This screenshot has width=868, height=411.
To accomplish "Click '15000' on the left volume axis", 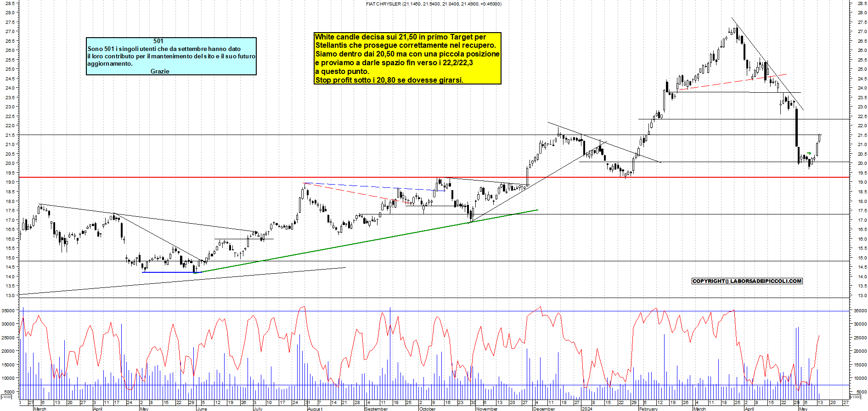I will (8, 365).
